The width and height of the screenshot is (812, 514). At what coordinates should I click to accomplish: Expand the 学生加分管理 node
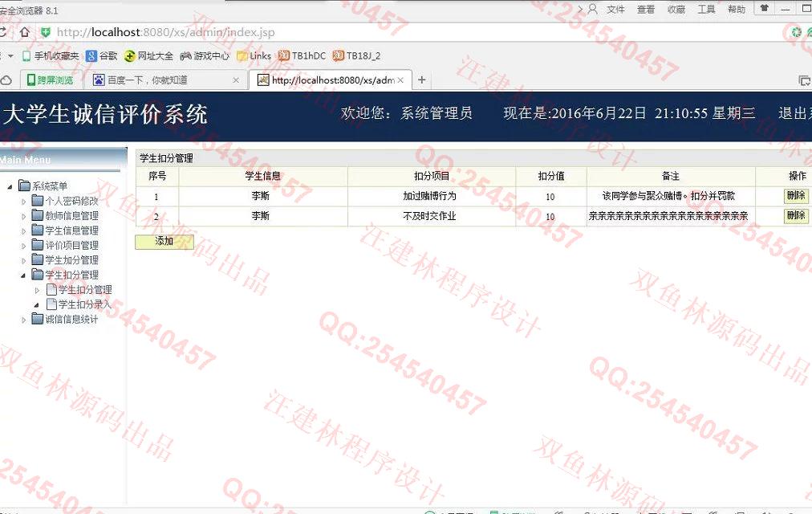tap(23, 261)
